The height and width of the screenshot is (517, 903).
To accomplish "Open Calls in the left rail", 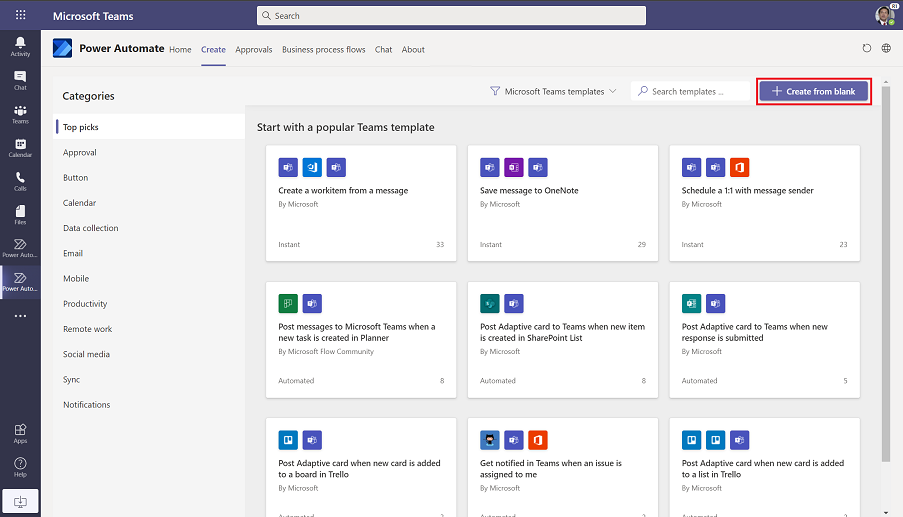I will [20, 181].
